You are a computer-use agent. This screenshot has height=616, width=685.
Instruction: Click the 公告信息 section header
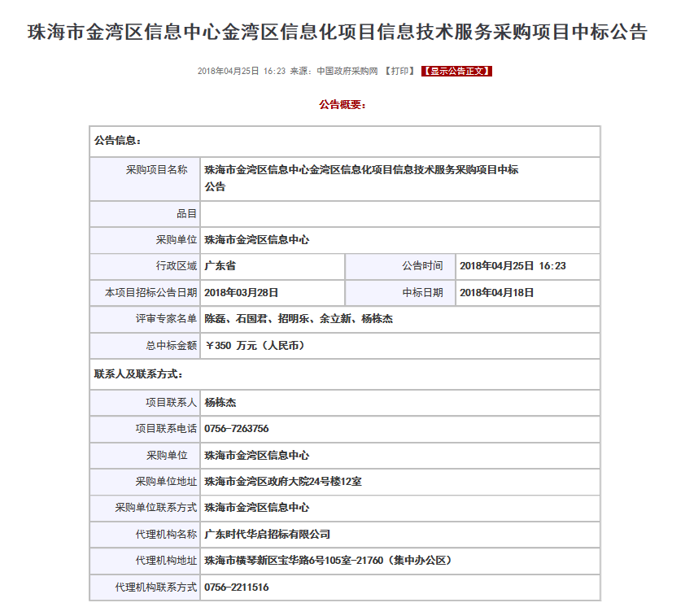pyautogui.click(x=118, y=141)
